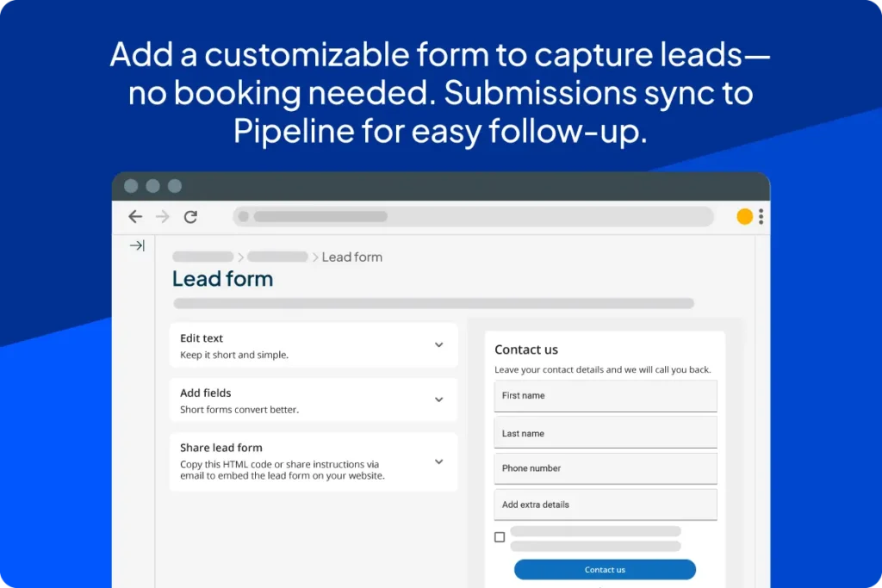Expand the Edit text section
Screen dimensions: 882x588
(x=439, y=344)
